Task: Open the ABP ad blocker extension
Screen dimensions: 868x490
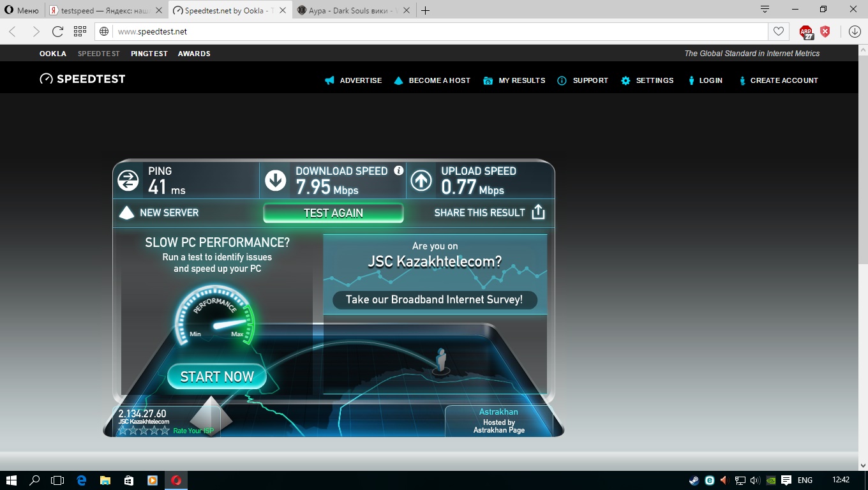Action: pyautogui.click(x=806, y=32)
